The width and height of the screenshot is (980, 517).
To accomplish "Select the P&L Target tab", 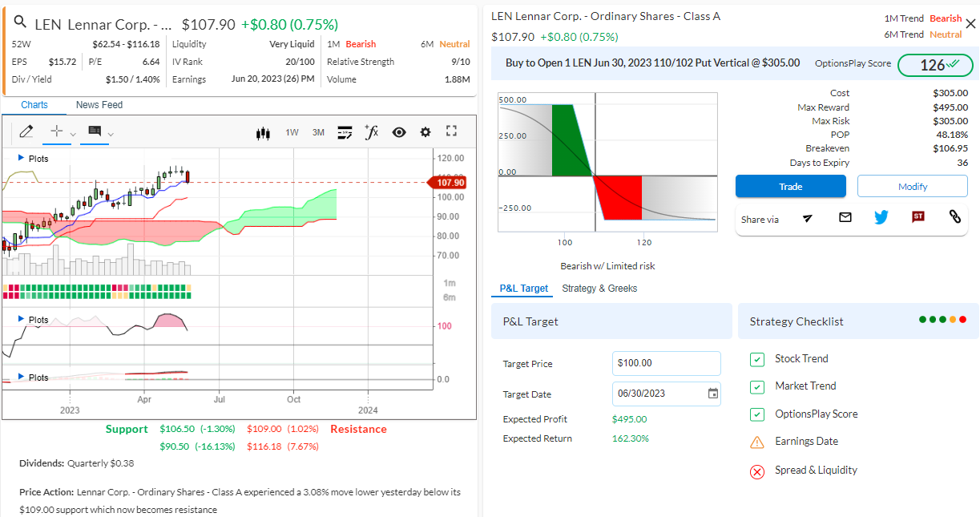I will coord(524,289).
